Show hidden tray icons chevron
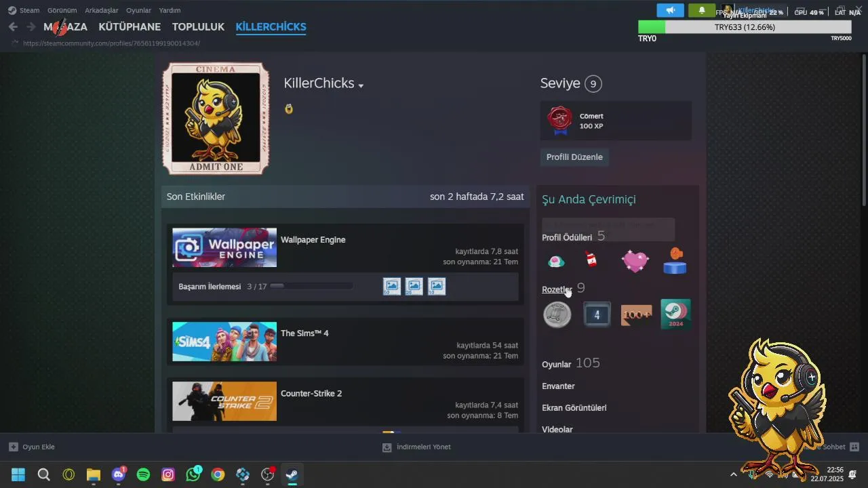This screenshot has width=868, height=488. click(733, 474)
